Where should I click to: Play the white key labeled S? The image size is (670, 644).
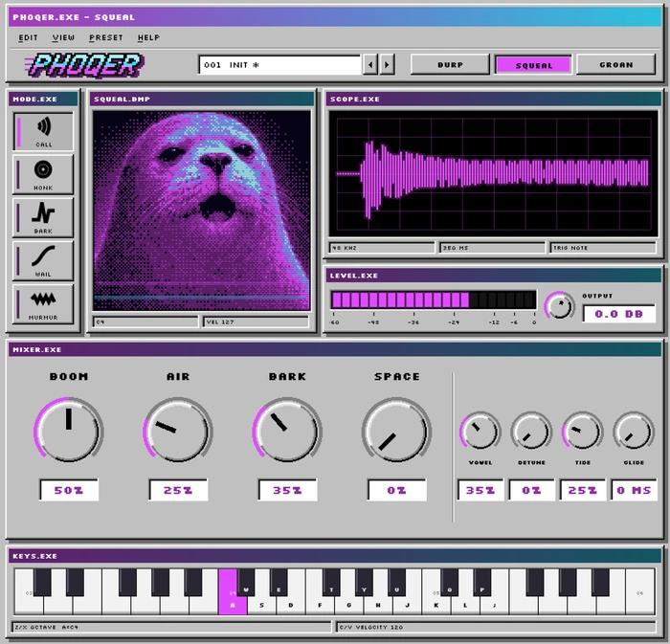pos(261,605)
